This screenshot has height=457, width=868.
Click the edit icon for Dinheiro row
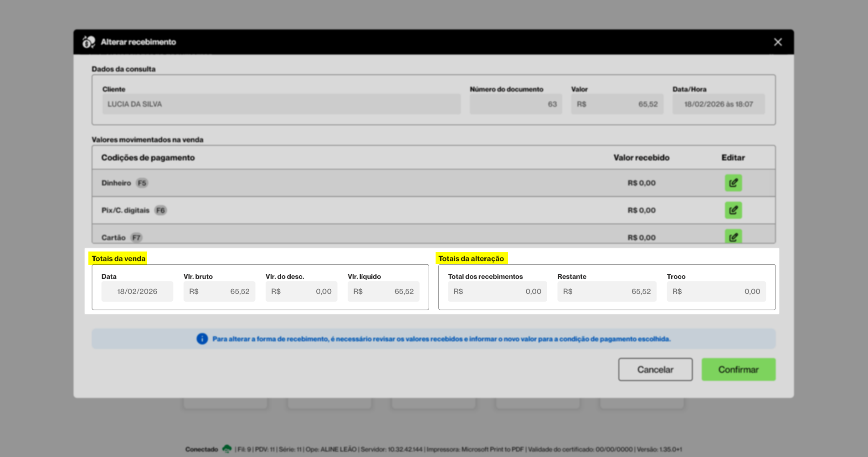pos(733,183)
